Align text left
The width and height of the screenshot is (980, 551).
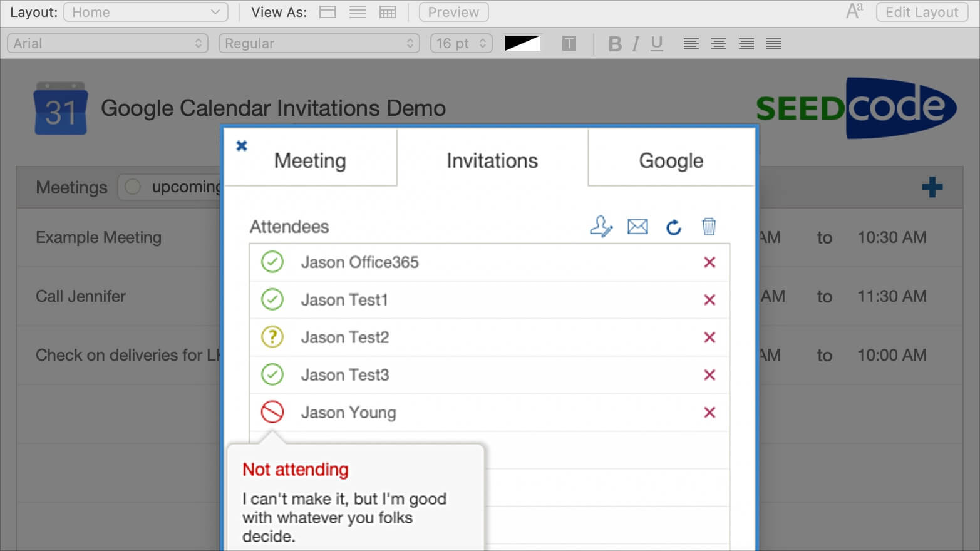(691, 43)
